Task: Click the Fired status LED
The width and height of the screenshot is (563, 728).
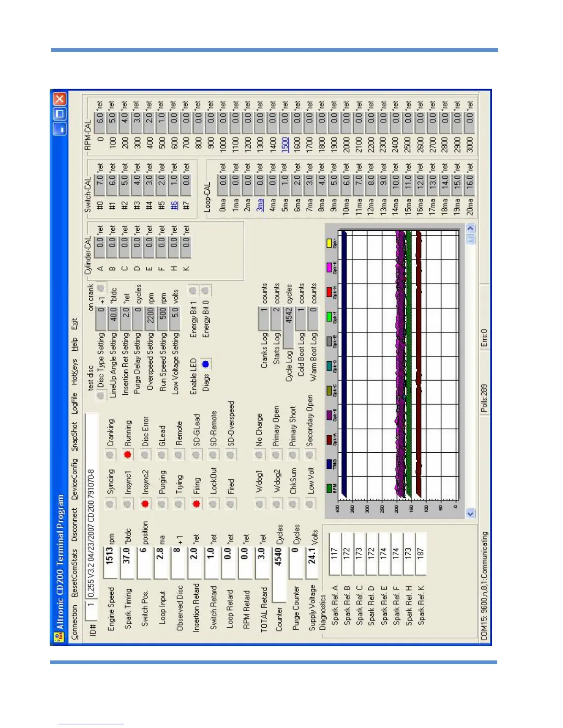Action: coord(230,504)
